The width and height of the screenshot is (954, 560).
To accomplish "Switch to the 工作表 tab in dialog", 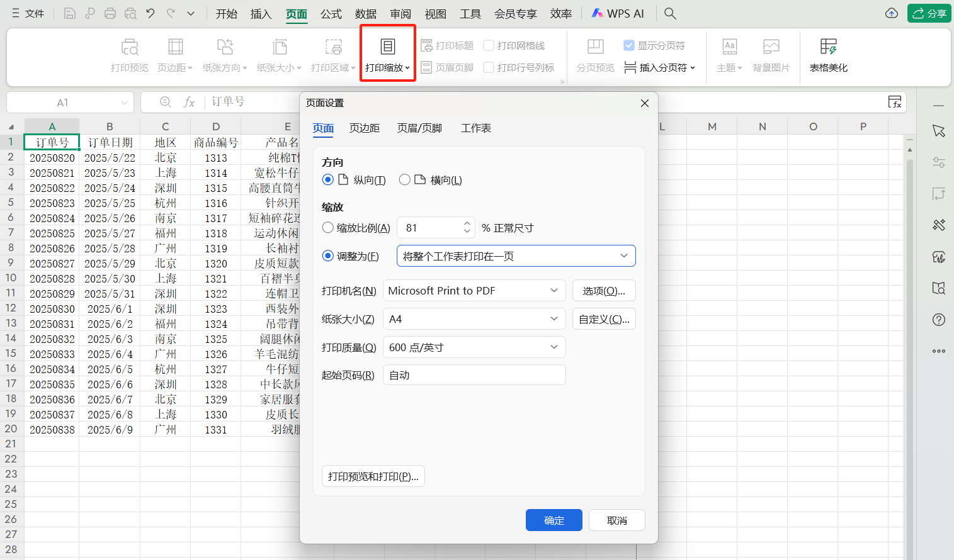I will click(x=475, y=128).
